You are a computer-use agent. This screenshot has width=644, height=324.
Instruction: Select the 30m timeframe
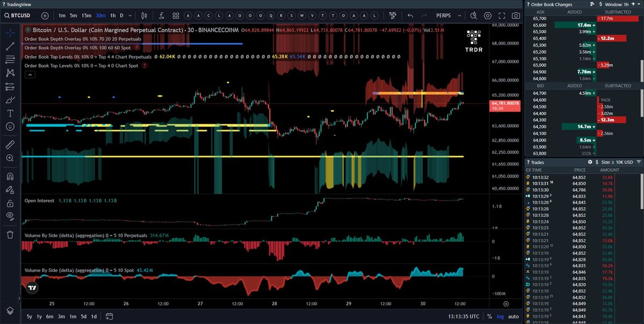pos(100,16)
